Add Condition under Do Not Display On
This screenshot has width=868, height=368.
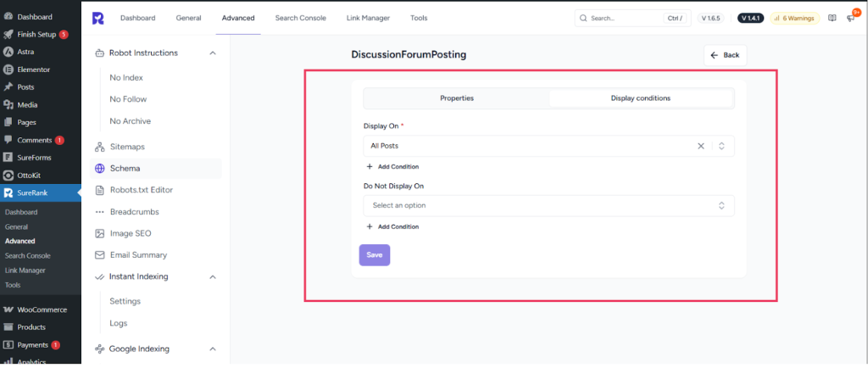392,227
